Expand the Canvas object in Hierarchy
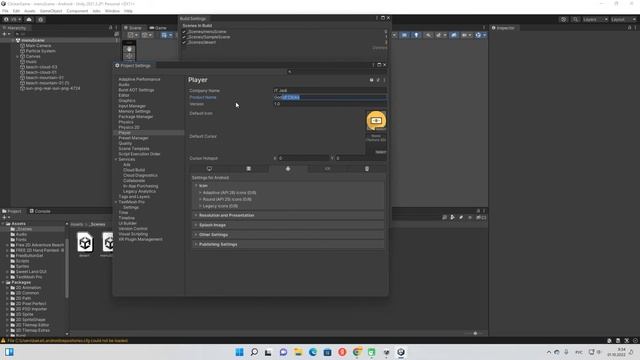Viewport: 640px width, 360px height. pos(18,56)
